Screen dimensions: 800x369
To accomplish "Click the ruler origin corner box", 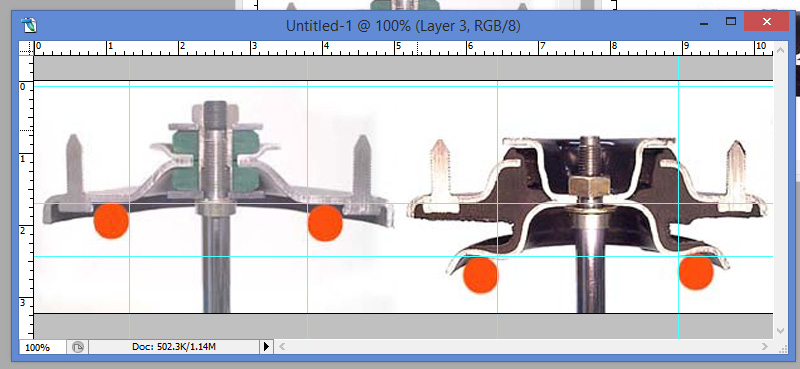I will click(x=26, y=48).
